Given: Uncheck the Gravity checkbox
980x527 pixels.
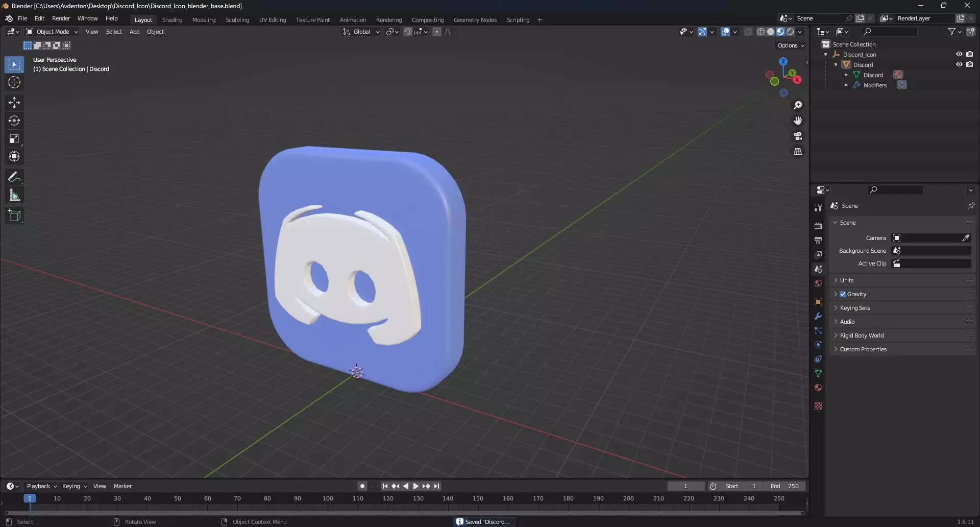Looking at the screenshot, I should click(x=843, y=294).
